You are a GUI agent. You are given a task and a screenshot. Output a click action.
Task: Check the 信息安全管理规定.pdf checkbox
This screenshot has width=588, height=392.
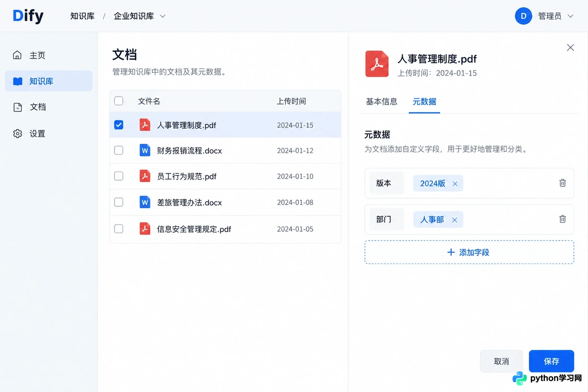click(x=119, y=229)
